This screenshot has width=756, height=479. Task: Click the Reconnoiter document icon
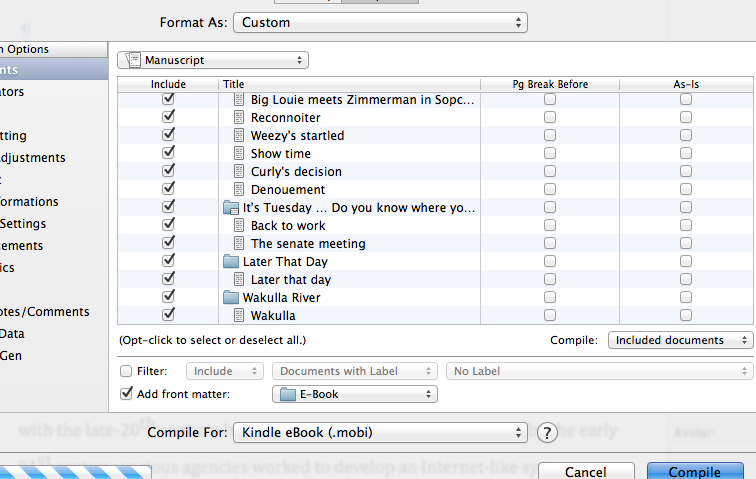pyautogui.click(x=239, y=117)
